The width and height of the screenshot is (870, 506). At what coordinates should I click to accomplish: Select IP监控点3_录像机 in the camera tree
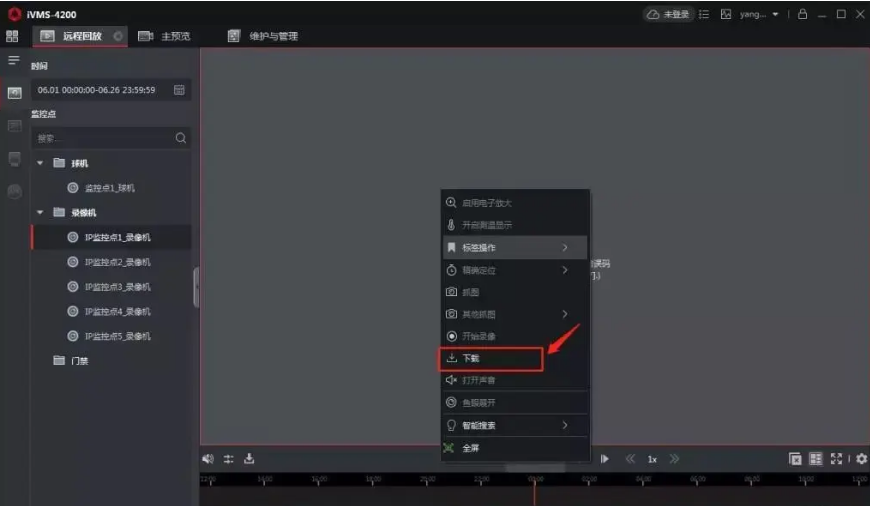click(x=117, y=287)
